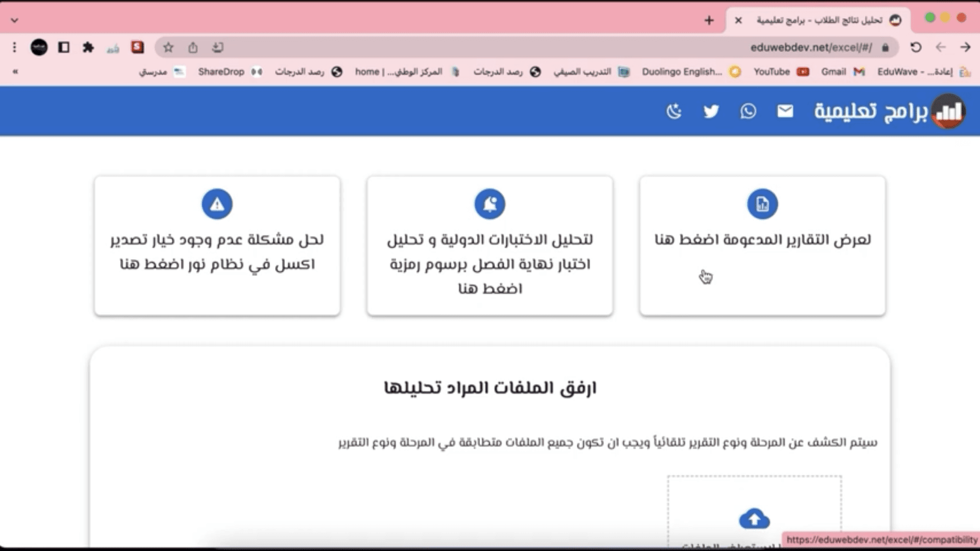Viewport: 980px width, 551px height.
Task: Open the WhatsApp contact icon
Action: click(x=748, y=111)
